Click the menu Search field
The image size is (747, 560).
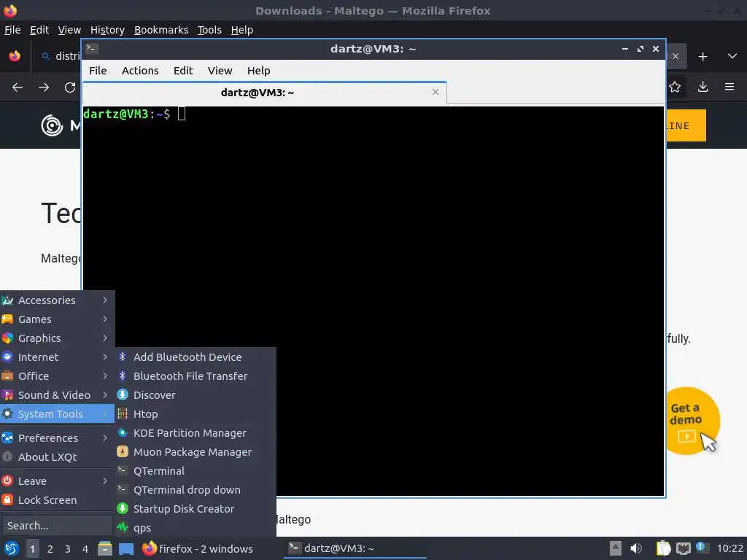[57, 525]
